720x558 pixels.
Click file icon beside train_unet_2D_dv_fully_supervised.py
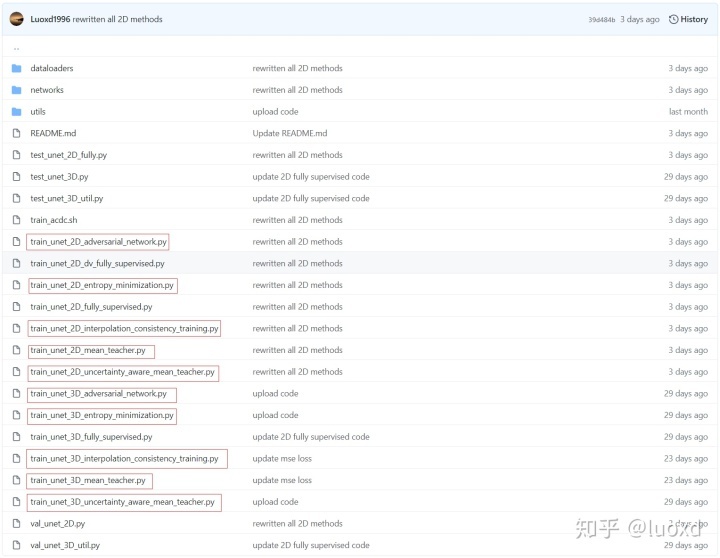pos(17,263)
